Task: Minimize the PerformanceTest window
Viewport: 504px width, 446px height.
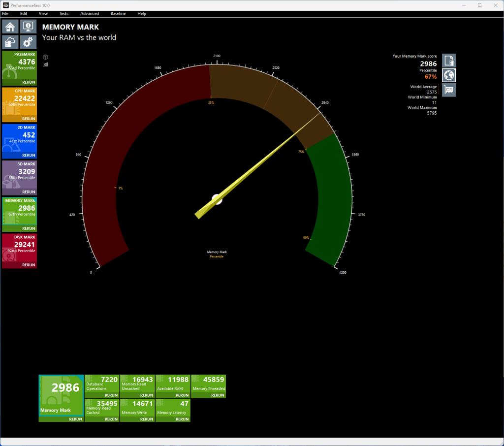Action: click(x=464, y=5)
